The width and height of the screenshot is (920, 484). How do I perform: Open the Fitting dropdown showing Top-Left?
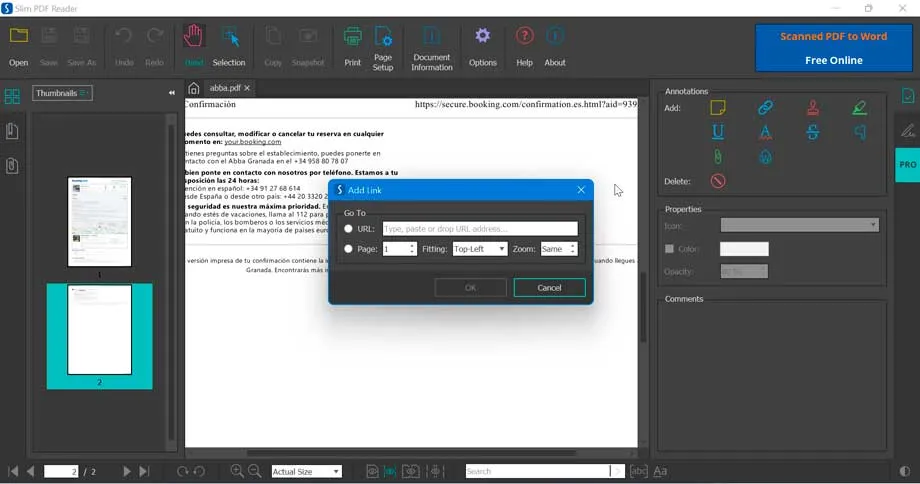coord(479,249)
